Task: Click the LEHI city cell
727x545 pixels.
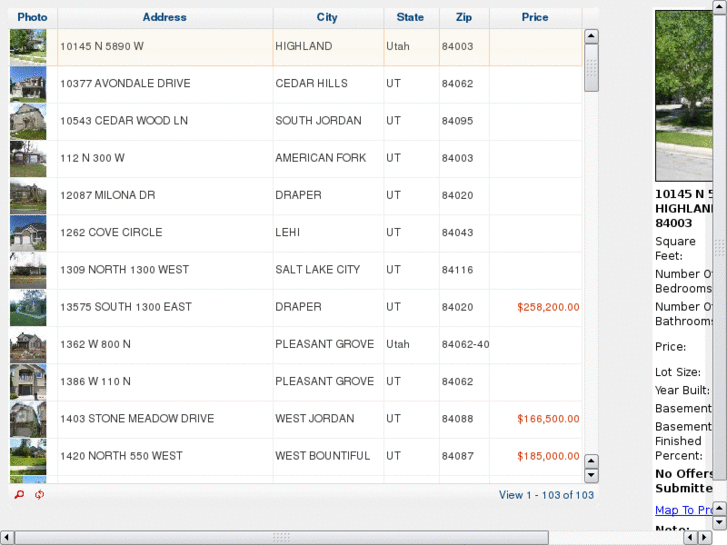Action: pyautogui.click(x=328, y=232)
